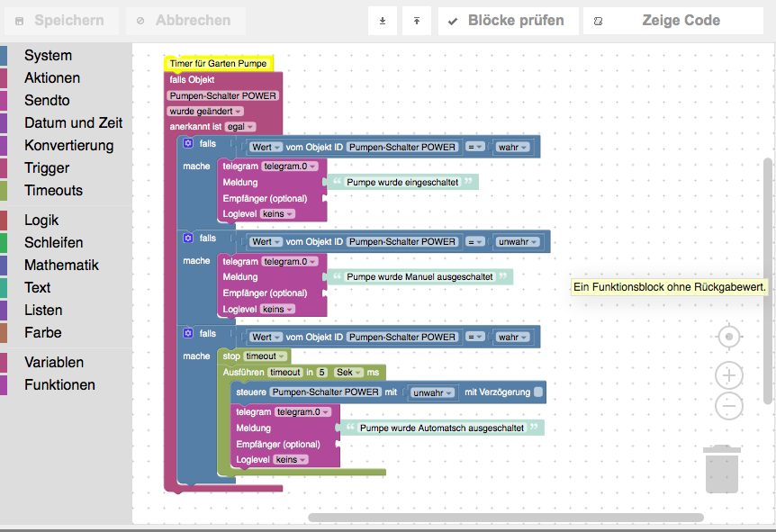The image size is (776, 532).
Task: Open the Schleifen category
Action: tap(53, 242)
